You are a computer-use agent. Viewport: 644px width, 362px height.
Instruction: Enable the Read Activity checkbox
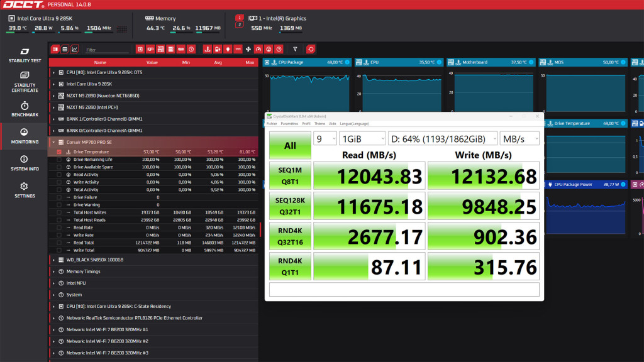pyautogui.click(x=59, y=175)
